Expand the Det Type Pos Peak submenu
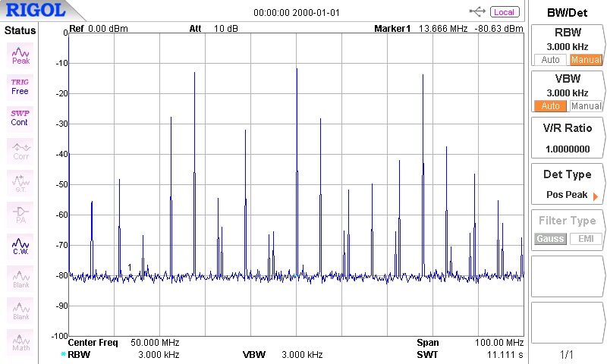The image size is (607, 364). tap(568, 184)
